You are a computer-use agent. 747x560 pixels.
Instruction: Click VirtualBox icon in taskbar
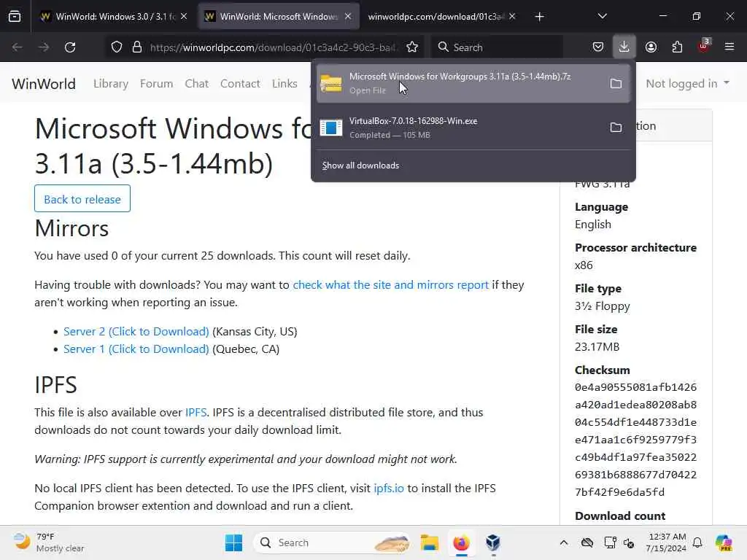click(493, 542)
